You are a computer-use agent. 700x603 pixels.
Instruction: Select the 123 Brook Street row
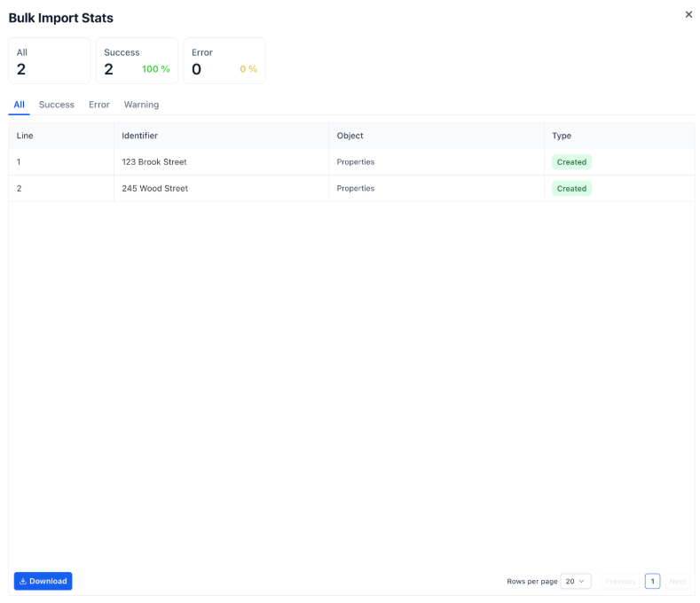tap(154, 162)
